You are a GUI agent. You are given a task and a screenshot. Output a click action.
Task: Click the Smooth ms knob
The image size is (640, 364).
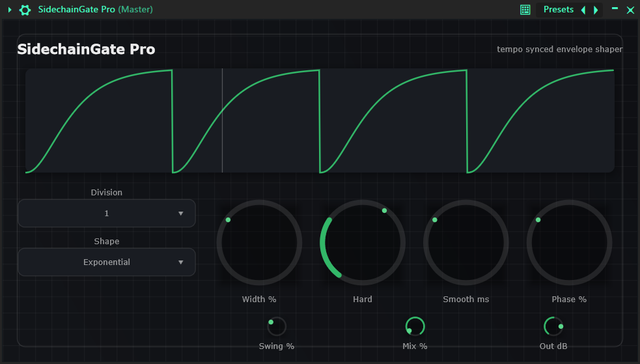point(466,242)
